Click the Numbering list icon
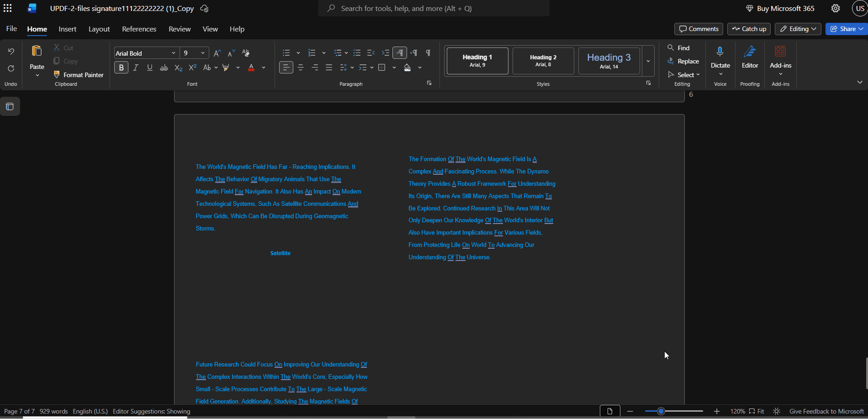 (312, 53)
